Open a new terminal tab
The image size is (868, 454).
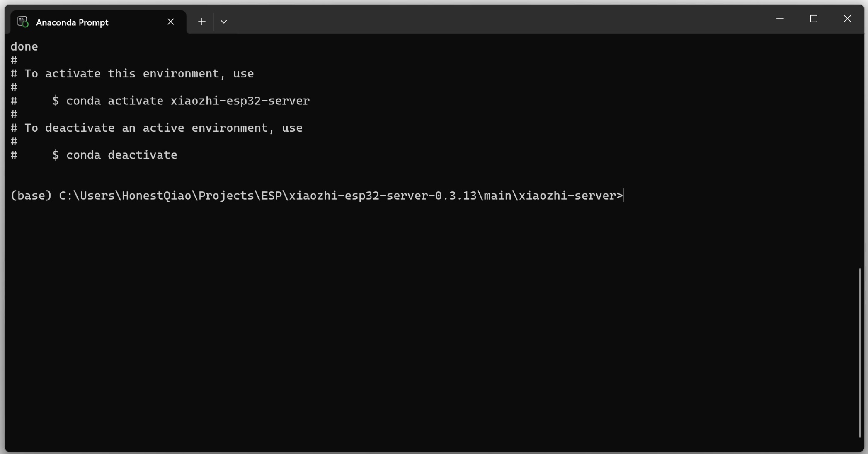(x=202, y=22)
